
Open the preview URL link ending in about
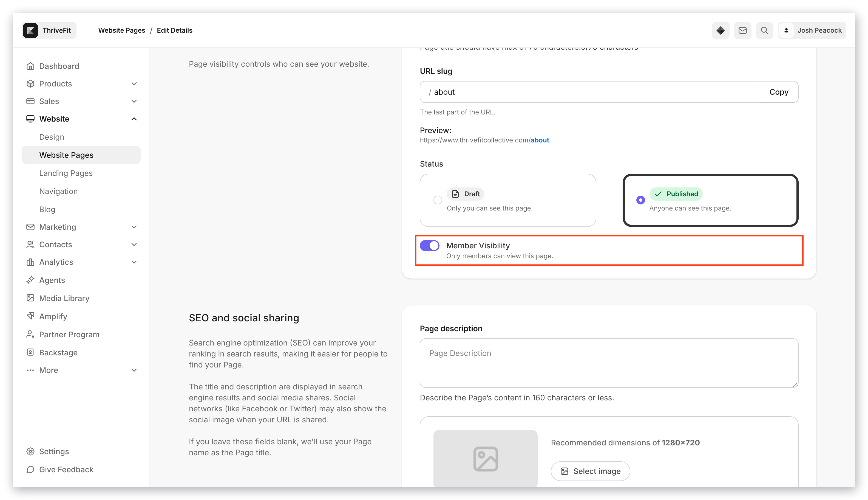tap(484, 140)
